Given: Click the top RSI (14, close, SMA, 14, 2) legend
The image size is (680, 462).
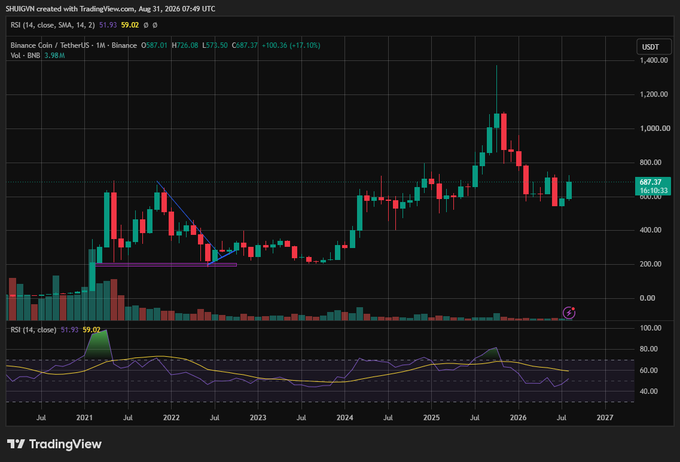Looking at the screenshot, I should (52, 25).
